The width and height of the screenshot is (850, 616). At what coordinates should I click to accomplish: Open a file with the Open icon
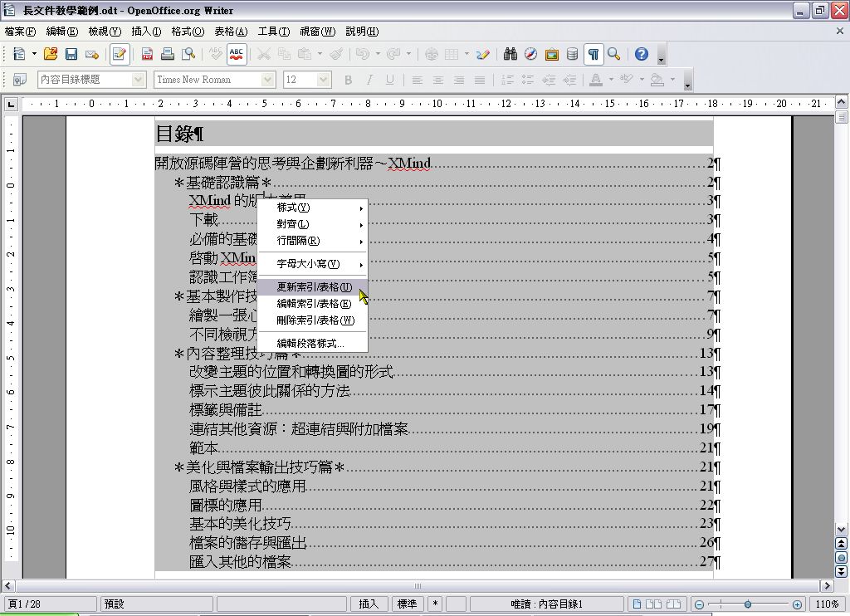(51, 54)
